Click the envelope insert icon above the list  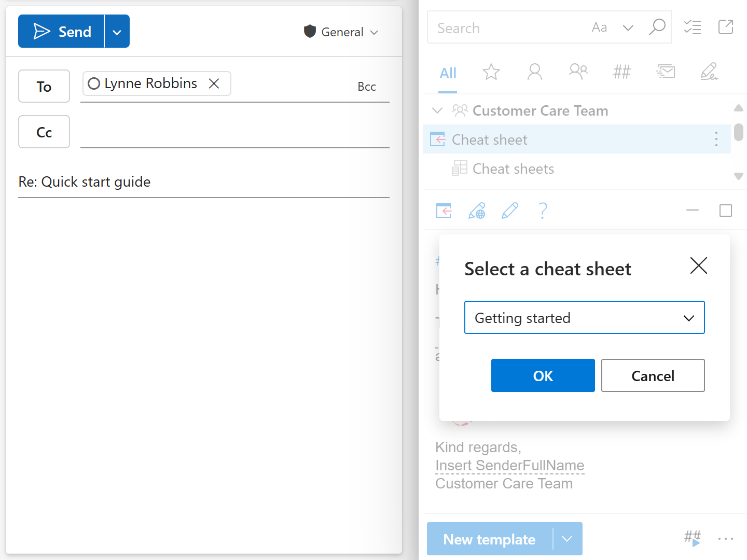pos(666,73)
